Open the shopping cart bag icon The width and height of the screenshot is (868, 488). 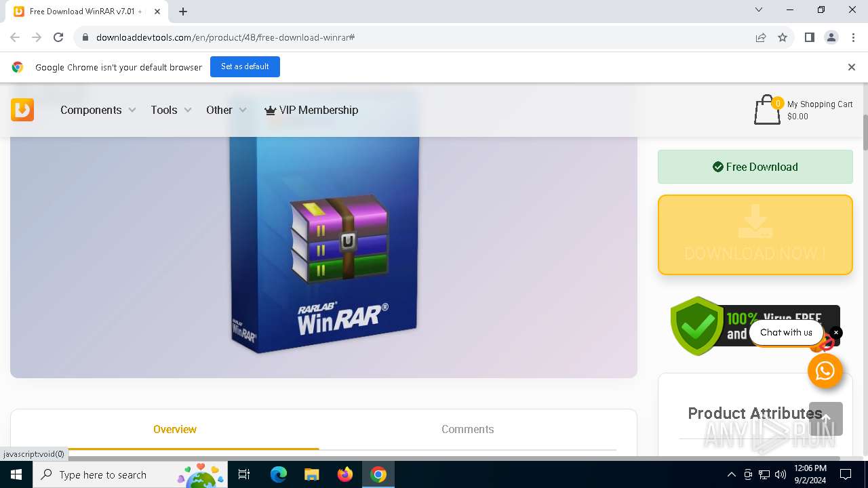768,110
